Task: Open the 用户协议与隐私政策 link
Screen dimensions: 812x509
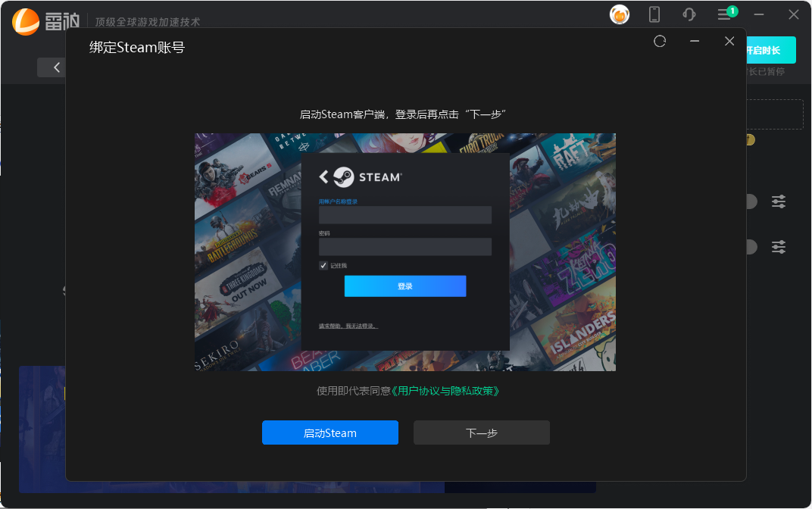Action: click(x=445, y=391)
